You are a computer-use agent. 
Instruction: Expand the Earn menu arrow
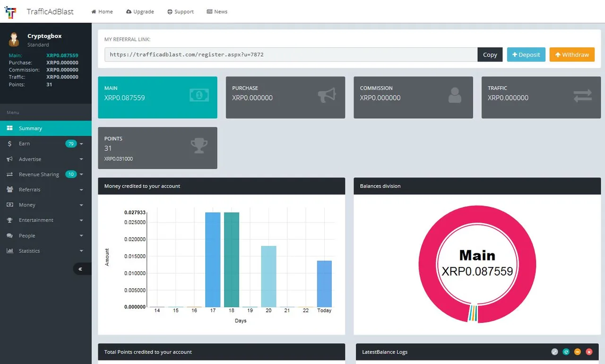[81, 144]
